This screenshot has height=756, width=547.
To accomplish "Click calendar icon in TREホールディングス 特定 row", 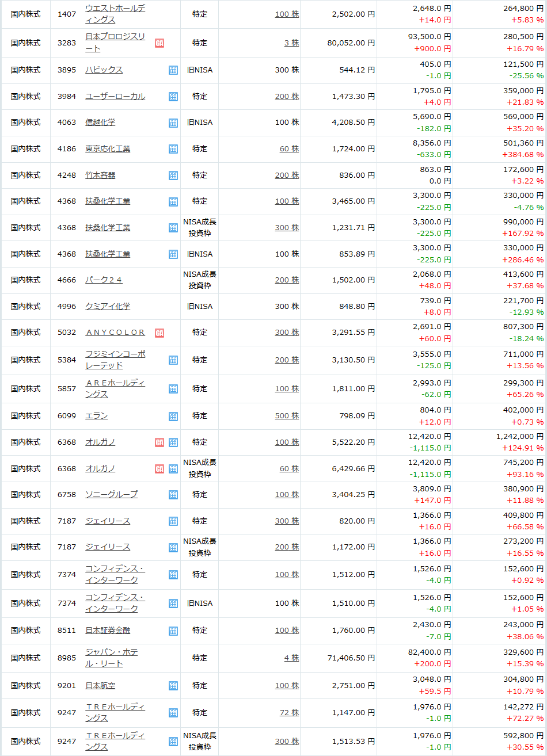I will pos(173,713).
